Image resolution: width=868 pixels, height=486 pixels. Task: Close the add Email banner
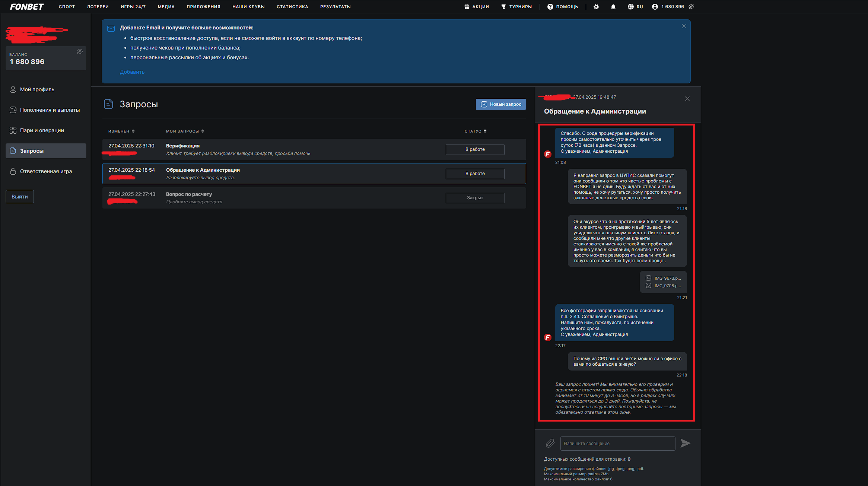coord(684,26)
